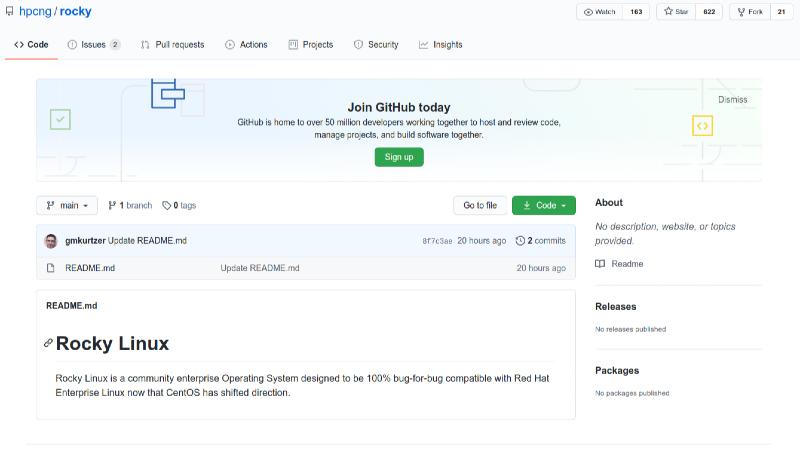Viewport: 800px width, 459px height.
Task: Open the main branch dropdown
Action: (67, 206)
